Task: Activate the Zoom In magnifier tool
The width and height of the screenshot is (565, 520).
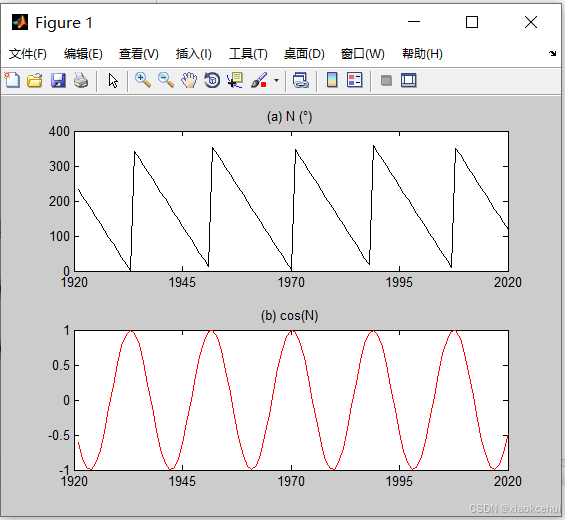Action: (143, 80)
